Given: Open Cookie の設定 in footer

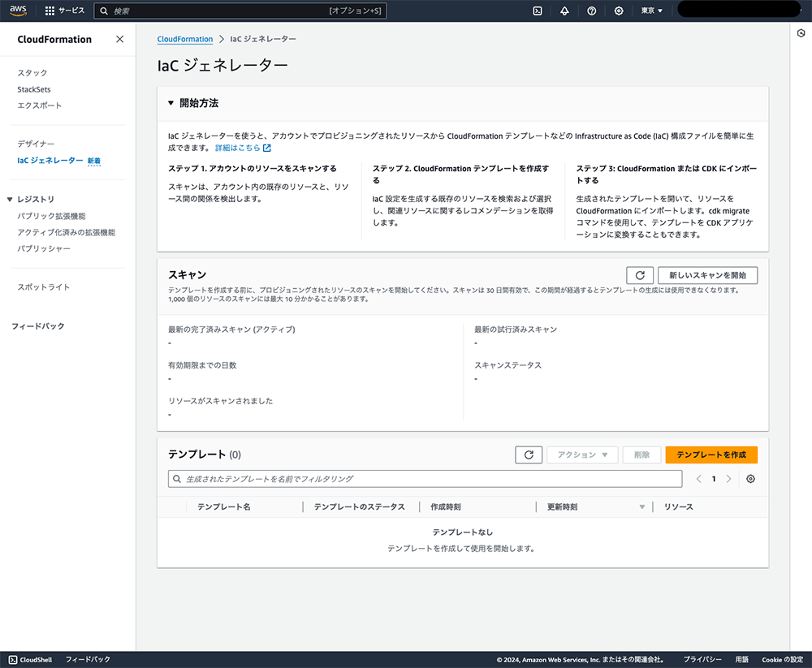Looking at the screenshot, I should point(782,660).
